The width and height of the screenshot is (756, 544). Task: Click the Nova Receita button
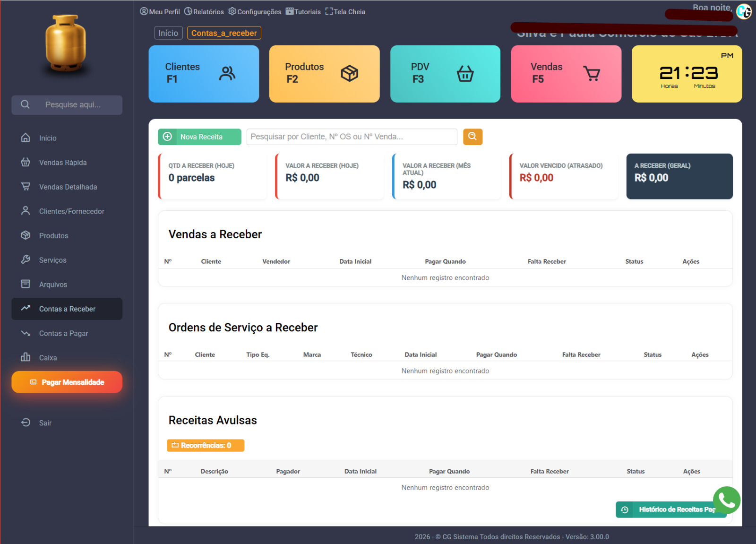199,137
